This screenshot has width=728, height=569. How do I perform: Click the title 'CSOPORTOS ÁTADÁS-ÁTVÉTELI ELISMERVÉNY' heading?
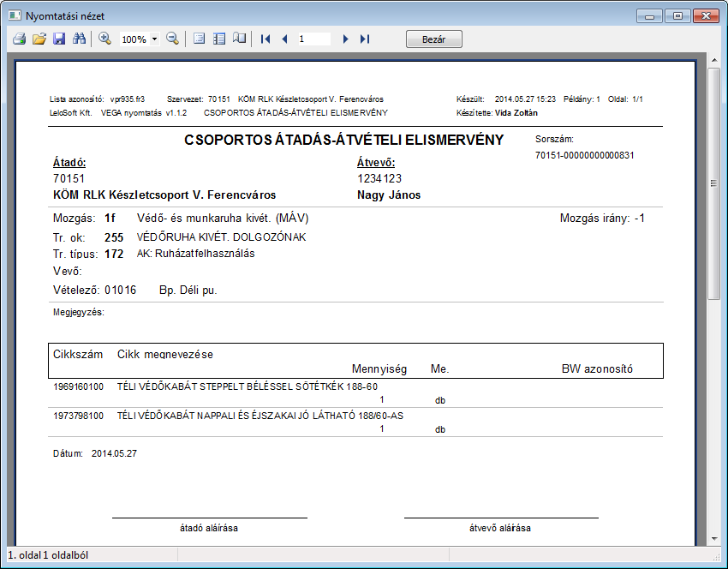point(344,140)
